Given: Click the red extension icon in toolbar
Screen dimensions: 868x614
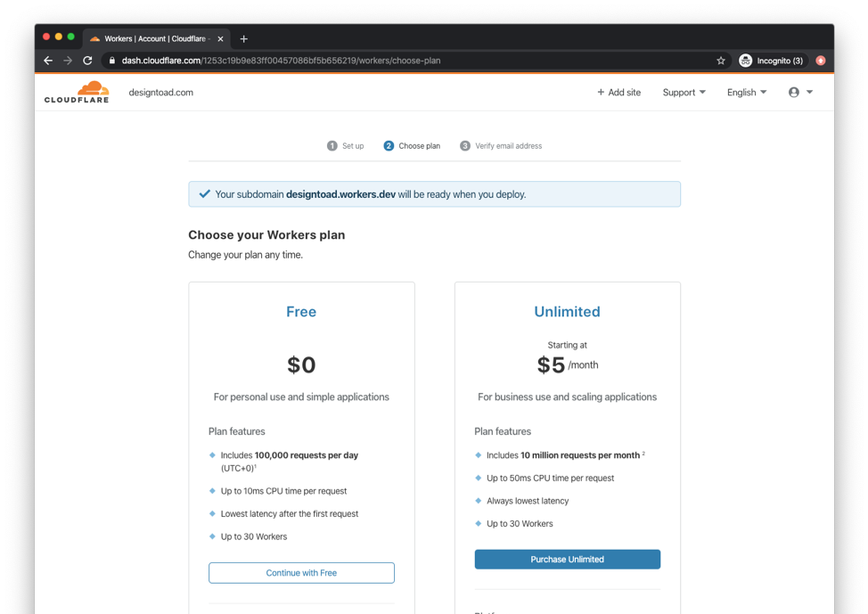Looking at the screenshot, I should pos(821,61).
